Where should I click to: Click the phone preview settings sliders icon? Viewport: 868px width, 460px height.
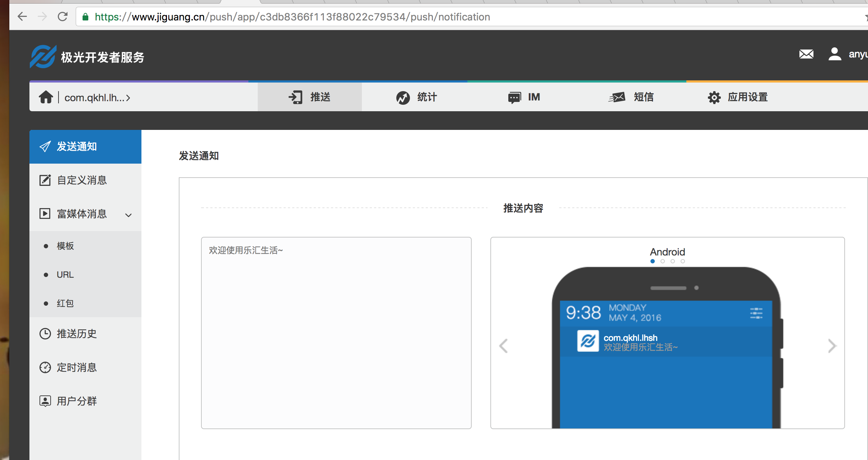pyautogui.click(x=756, y=313)
